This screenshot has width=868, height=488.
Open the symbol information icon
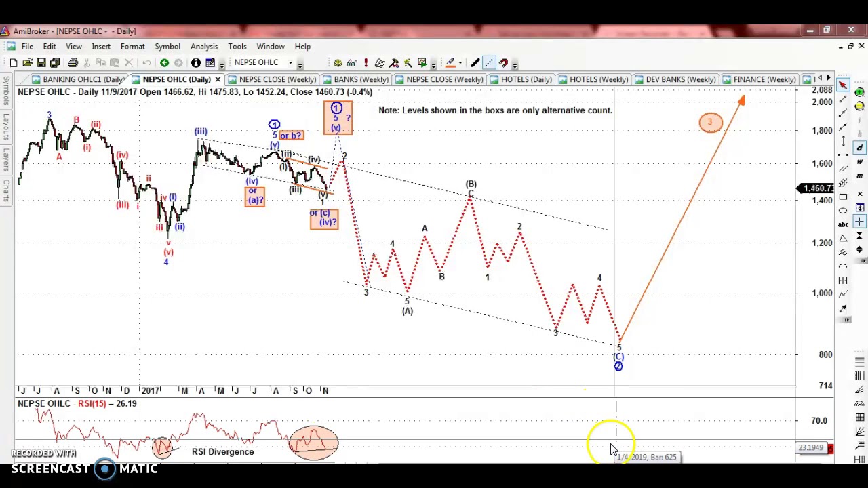tap(195, 62)
